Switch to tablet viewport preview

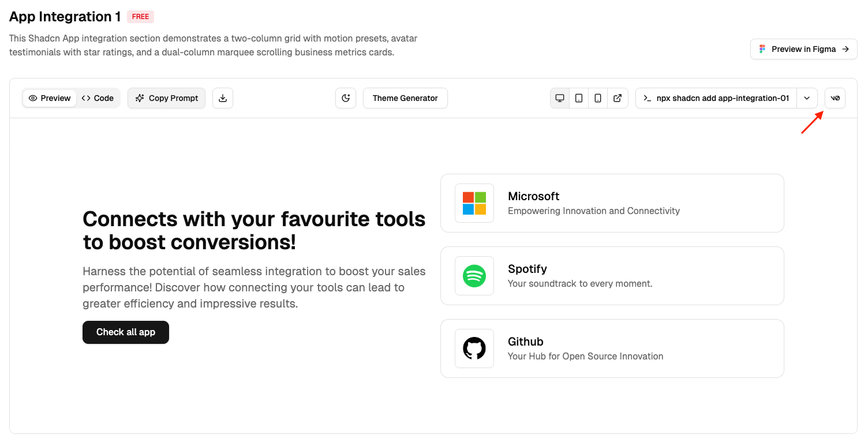click(x=579, y=98)
